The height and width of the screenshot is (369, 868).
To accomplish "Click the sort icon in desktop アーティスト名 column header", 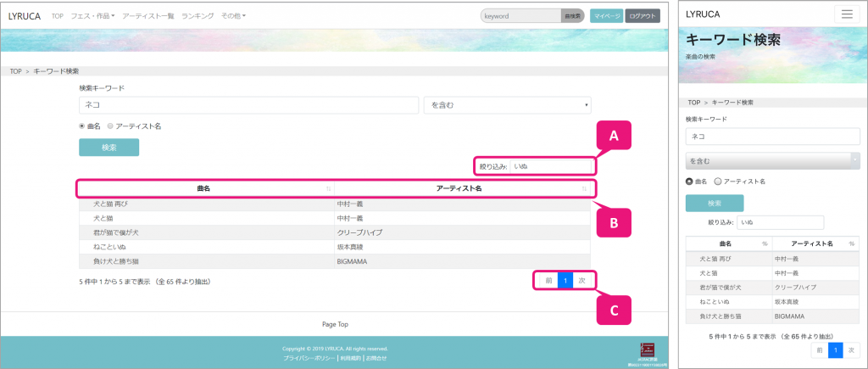I will click(584, 187).
